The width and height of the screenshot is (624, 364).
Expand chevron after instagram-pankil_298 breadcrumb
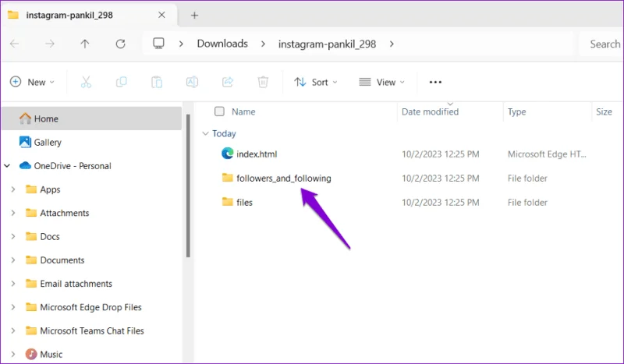(x=392, y=44)
